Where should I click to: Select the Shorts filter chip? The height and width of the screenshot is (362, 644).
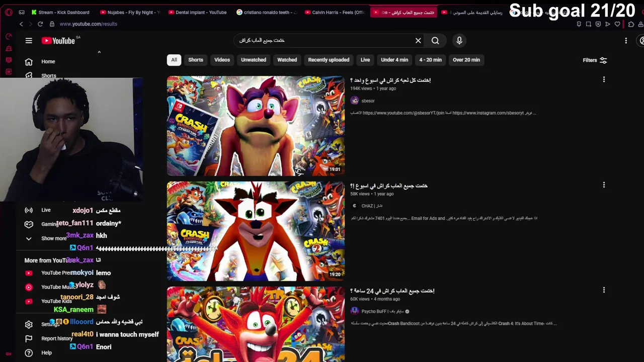click(196, 60)
